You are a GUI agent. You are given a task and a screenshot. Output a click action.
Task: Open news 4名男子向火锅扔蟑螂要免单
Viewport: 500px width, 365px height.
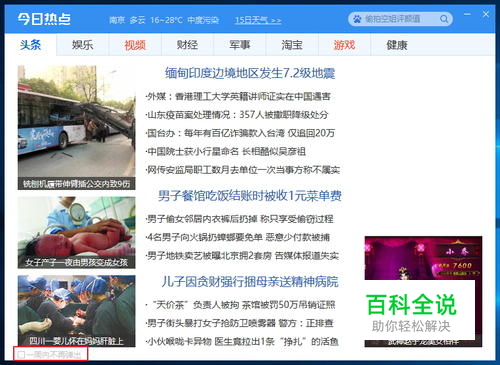pos(238,237)
